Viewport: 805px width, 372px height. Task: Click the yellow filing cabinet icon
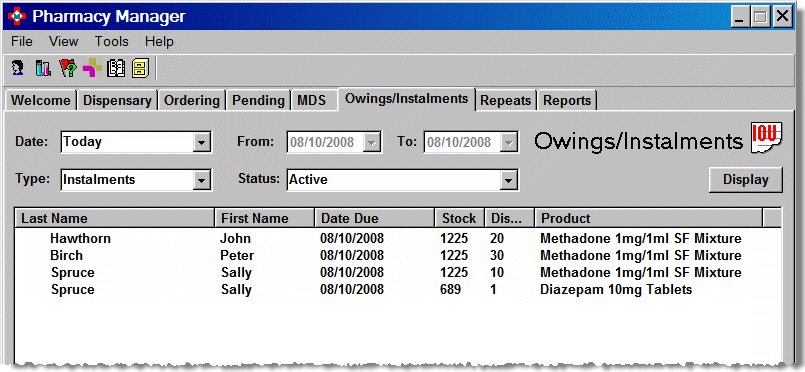click(140, 68)
